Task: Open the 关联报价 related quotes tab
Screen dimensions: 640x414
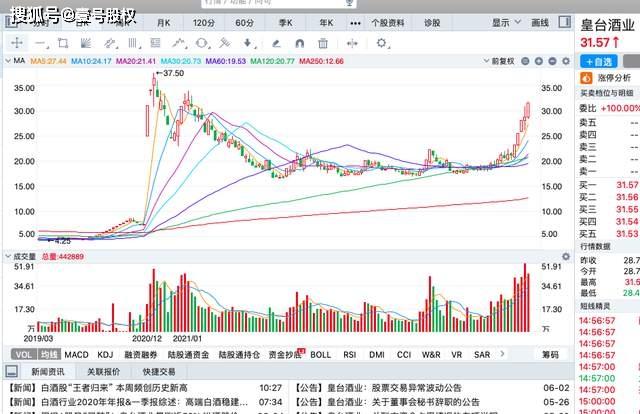Action: pyautogui.click(x=104, y=372)
